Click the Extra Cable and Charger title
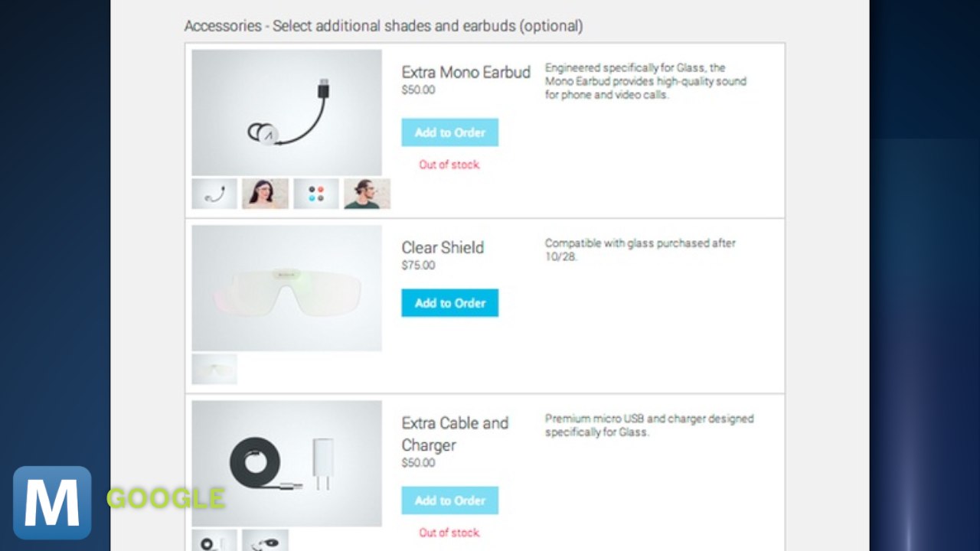 (455, 434)
